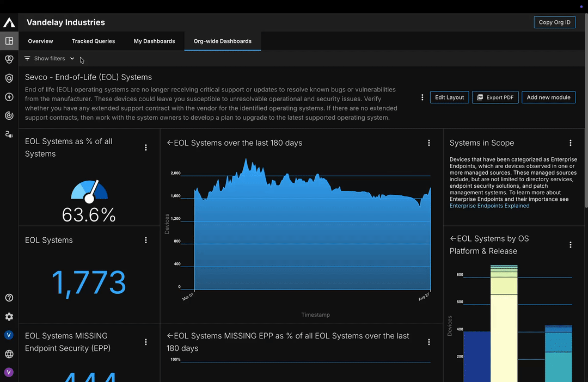This screenshot has height=382, width=588.
Task: Open the Missing EPP percentage chart options menu
Action: pos(429,342)
